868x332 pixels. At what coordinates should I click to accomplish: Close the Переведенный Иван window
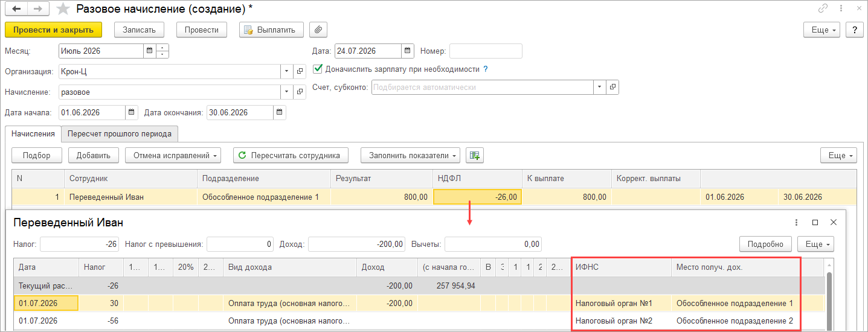834,223
